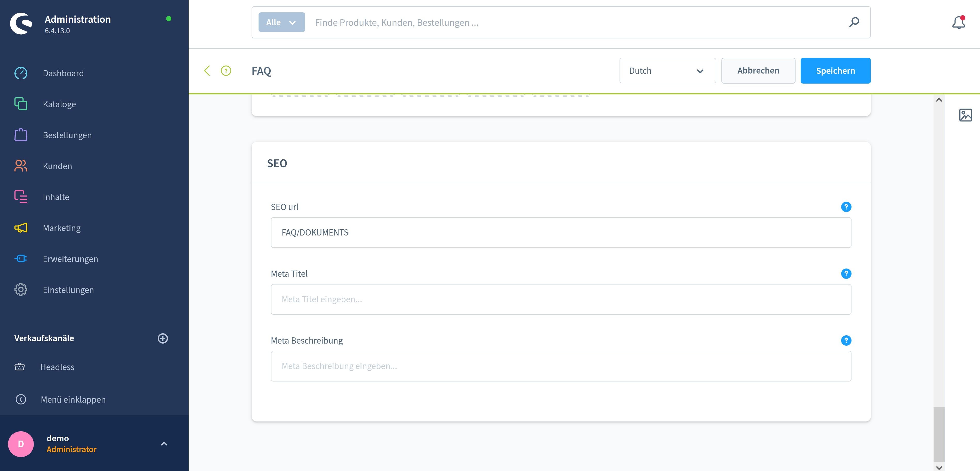Go back using the green arrow
The image size is (980, 471).
[x=207, y=71]
